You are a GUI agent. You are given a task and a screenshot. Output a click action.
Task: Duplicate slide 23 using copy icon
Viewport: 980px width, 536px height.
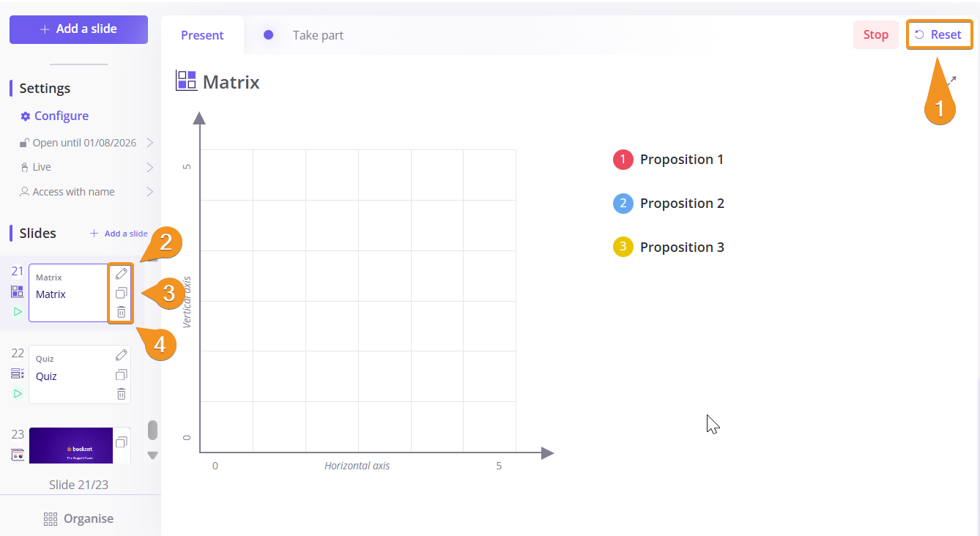pyautogui.click(x=122, y=442)
